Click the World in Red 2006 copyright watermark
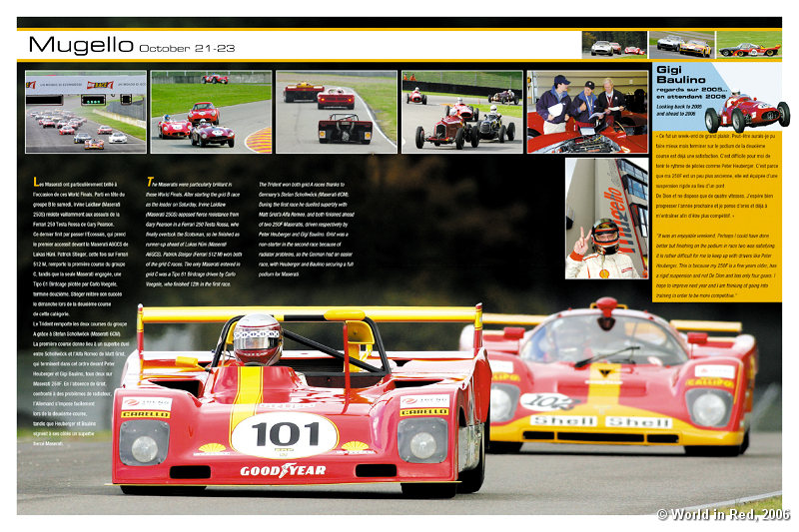The width and height of the screenshot is (799, 532). point(722,514)
